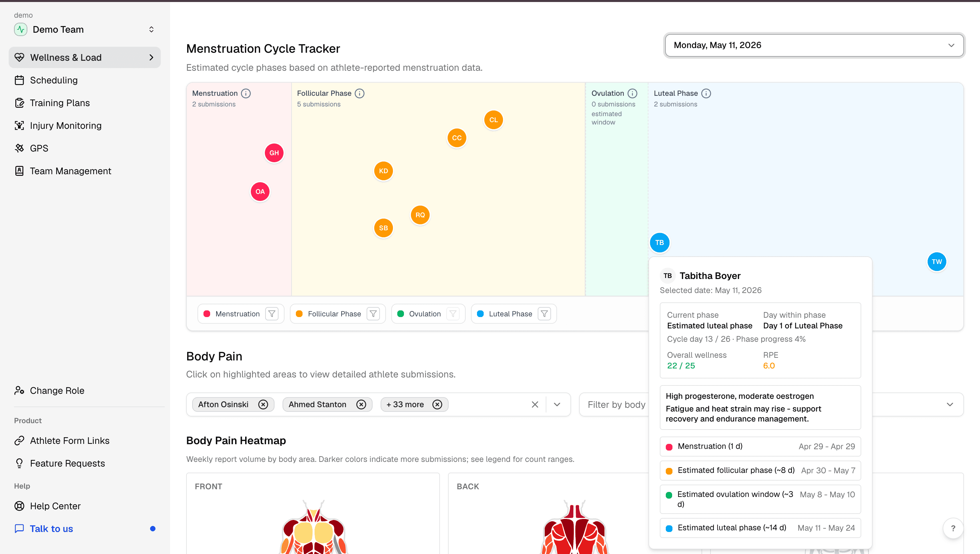The width and height of the screenshot is (980, 554).
Task: Clear all selected athletes with X
Action: (535, 404)
